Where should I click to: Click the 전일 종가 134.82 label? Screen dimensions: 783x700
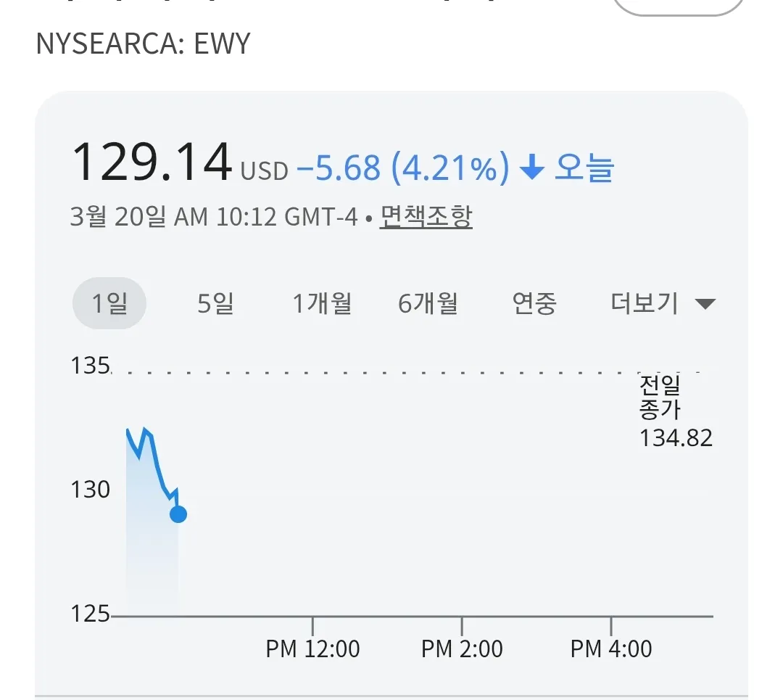675,411
